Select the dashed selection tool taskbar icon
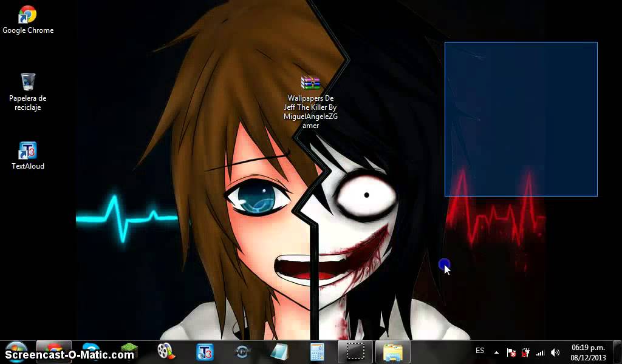Screen dimensions: 622x364 pyautogui.click(x=355, y=352)
